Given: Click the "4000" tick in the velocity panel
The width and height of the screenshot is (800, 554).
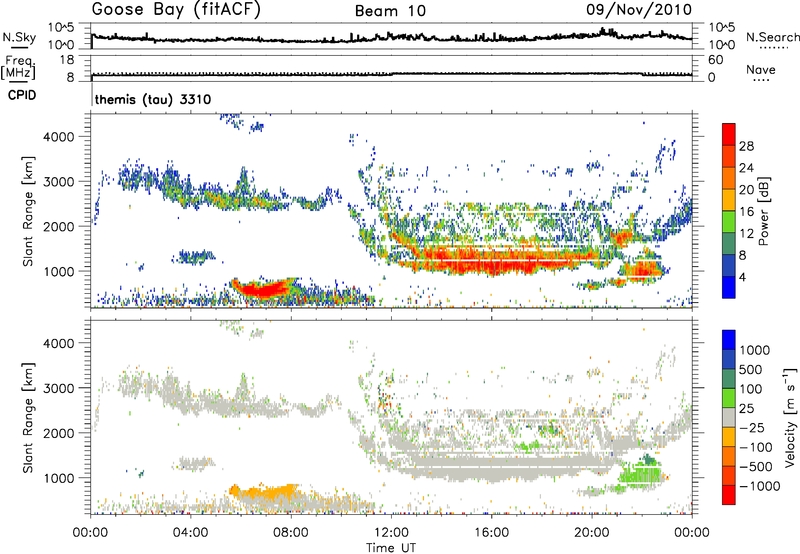Looking at the screenshot, I should tap(59, 343).
